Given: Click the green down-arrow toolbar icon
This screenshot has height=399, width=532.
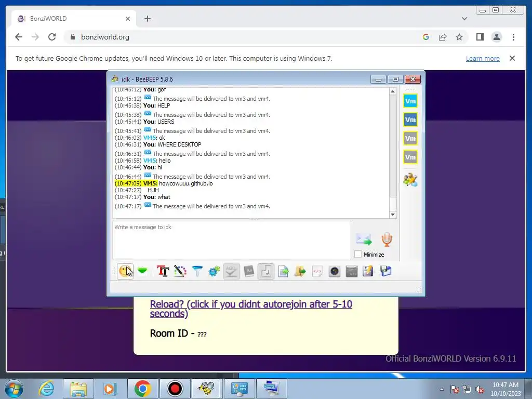Looking at the screenshot, I should [x=142, y=271].
